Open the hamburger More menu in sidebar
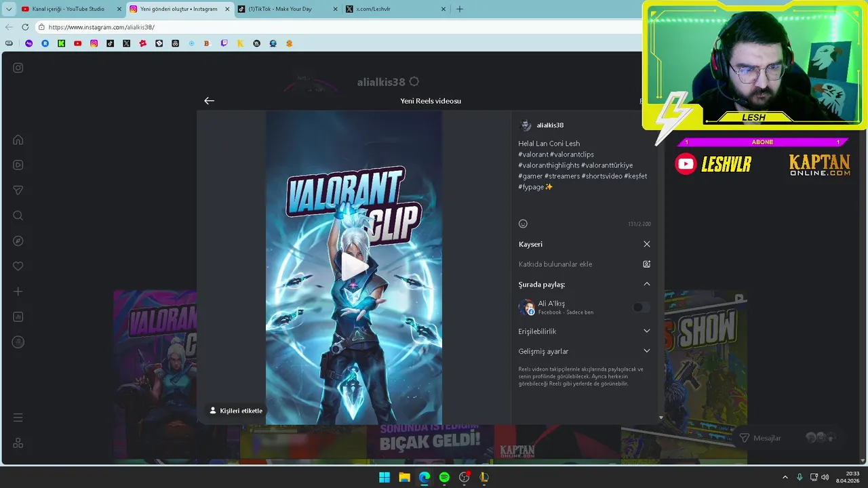The width and height of the screenshot is (868, 488). 18,418
